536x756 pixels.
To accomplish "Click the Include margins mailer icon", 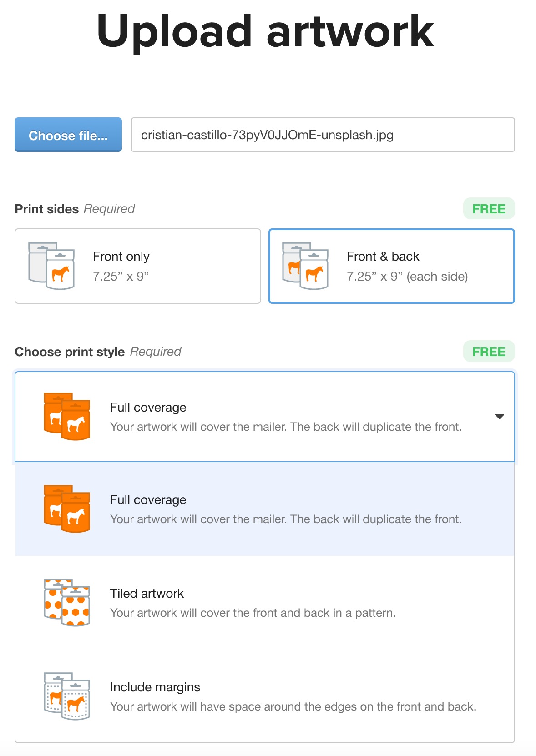I will 67,696.
